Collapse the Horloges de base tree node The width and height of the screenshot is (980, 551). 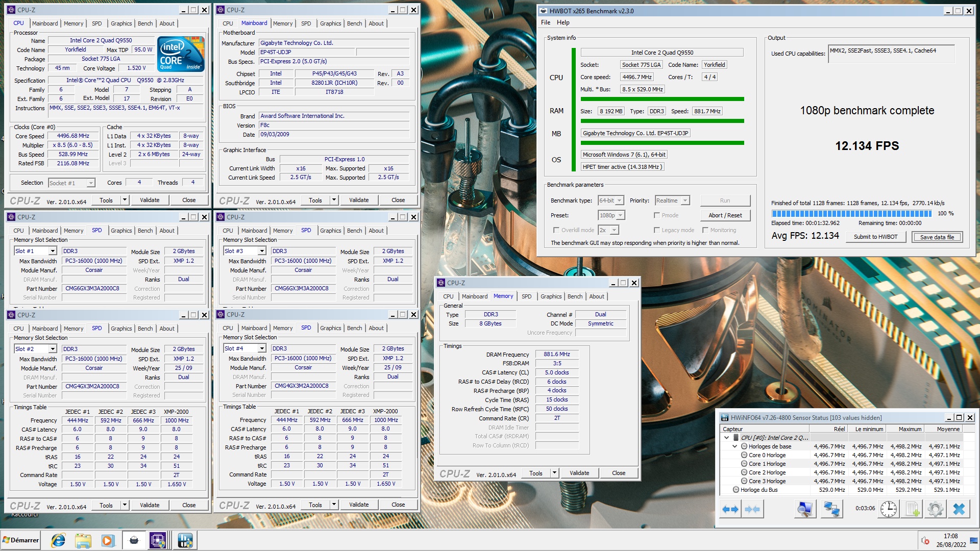point(735,446)
